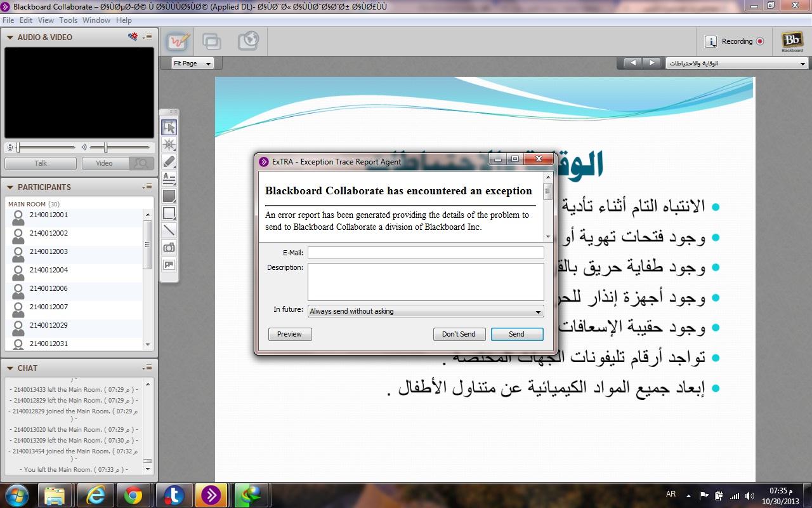Open the View menu

(46, 20)
